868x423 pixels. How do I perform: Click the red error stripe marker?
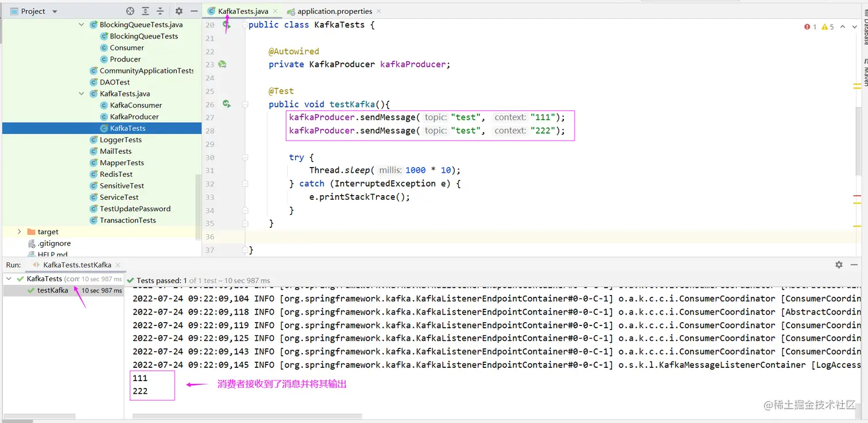tap(857, 196)
